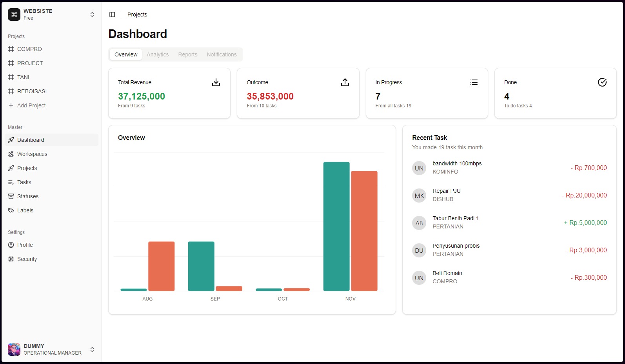The height and width of the screenshot is (364, 625).
Task: Click the AB avatar for Tabur Benih Padi
Action: click(419, 223)
